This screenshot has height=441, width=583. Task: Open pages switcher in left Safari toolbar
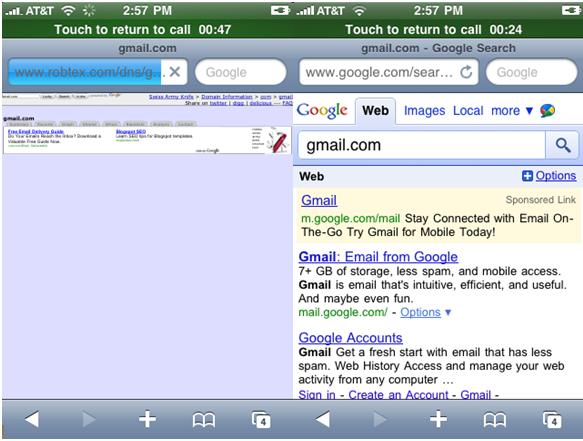click(x=261, y=419)
